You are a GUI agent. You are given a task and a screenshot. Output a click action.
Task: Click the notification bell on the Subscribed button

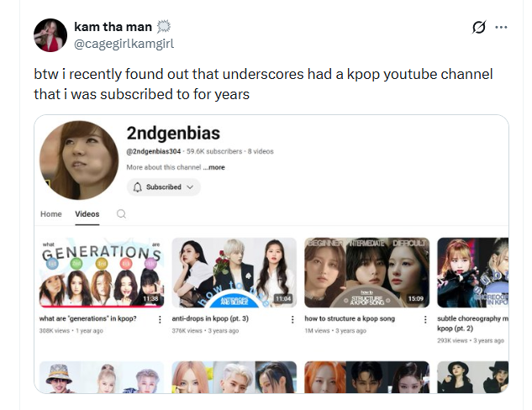click(137, 187)
